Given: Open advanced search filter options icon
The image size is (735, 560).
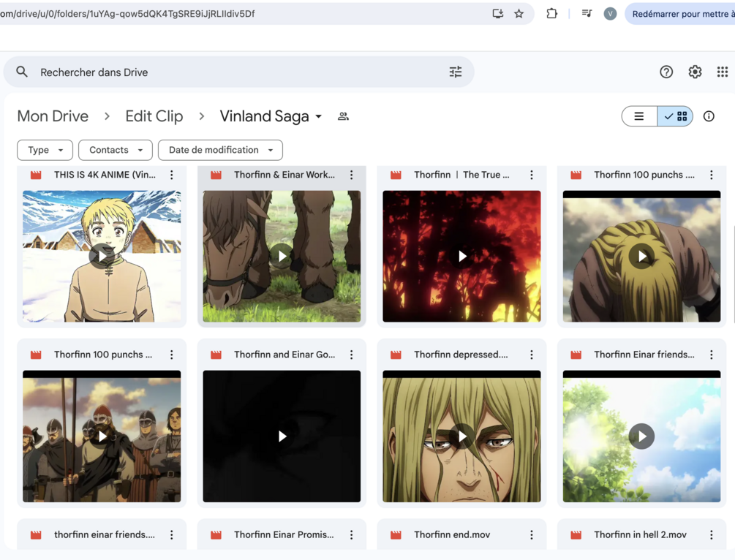Looking at the screenshot, I should [x=455, y=72].
